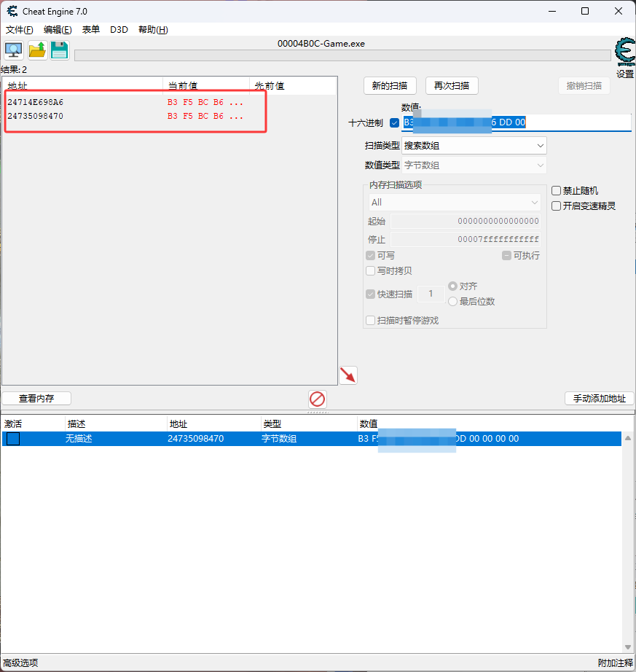This screenshot has height=672, width=636.
Task: Click Cheat Engine title bar app icon
Action: pos(12,11)
